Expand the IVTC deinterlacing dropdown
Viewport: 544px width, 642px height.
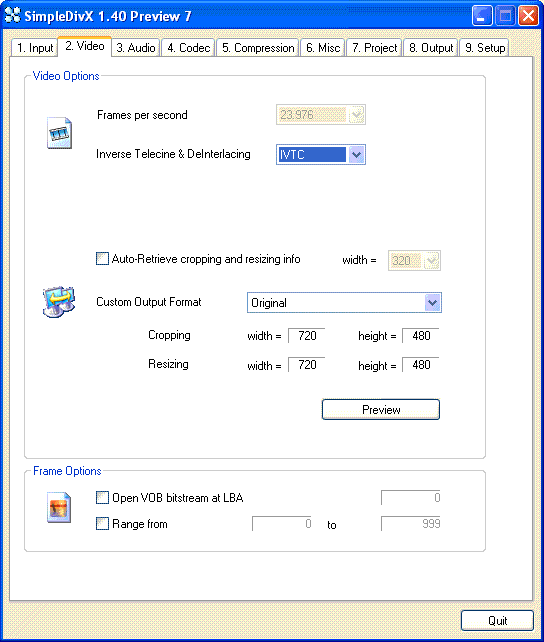(357, 155)
